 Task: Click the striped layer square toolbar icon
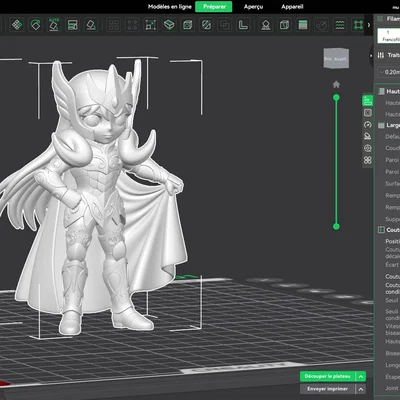303,25
